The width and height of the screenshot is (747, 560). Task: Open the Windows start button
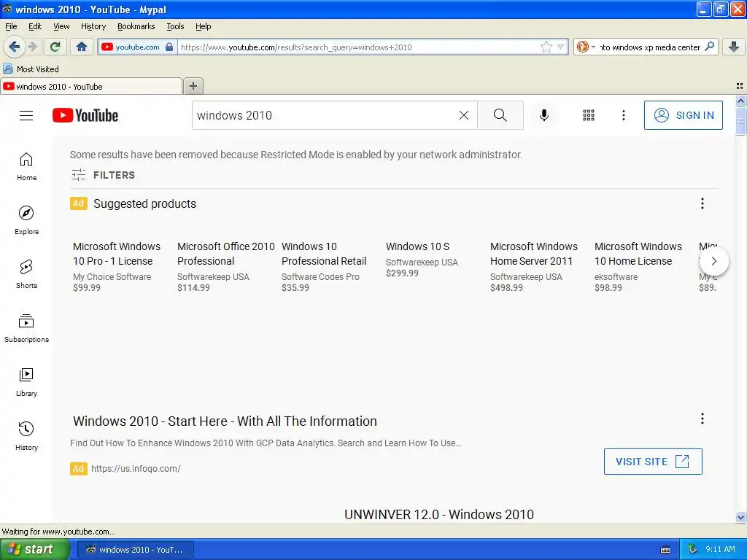click(34, 549)
